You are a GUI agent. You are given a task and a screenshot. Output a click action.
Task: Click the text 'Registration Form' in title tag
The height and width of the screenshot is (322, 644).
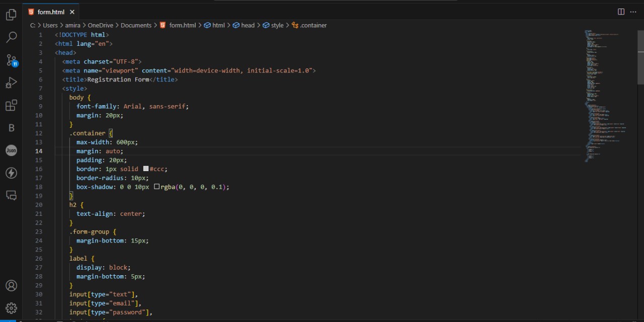(118, 79)
